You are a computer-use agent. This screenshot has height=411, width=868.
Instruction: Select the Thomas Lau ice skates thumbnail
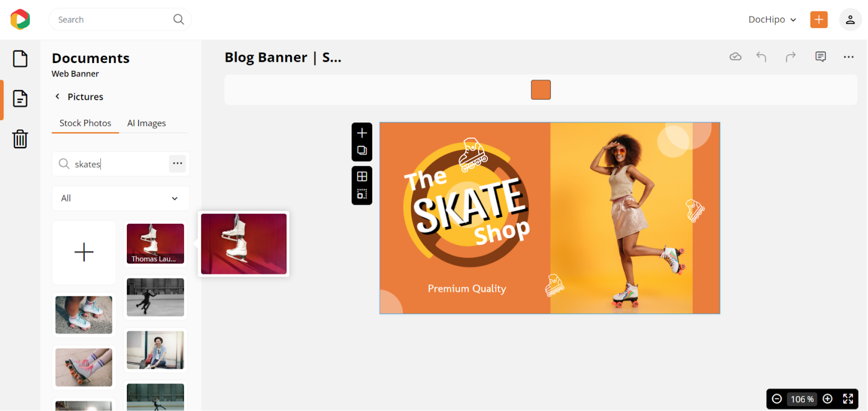coord(155,244)
